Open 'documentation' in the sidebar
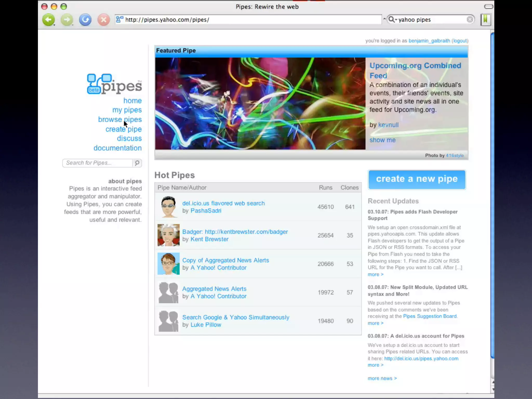532x399 pixels. click(117, 148)
